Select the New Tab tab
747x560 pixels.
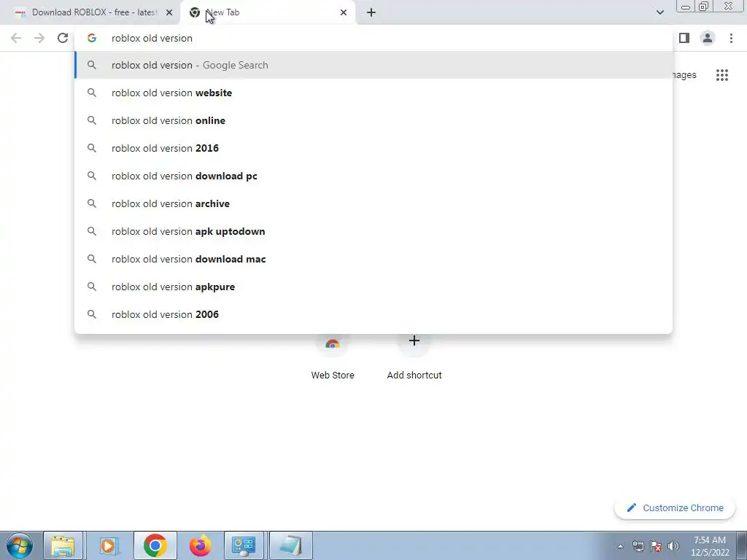[x=267, y=13]
